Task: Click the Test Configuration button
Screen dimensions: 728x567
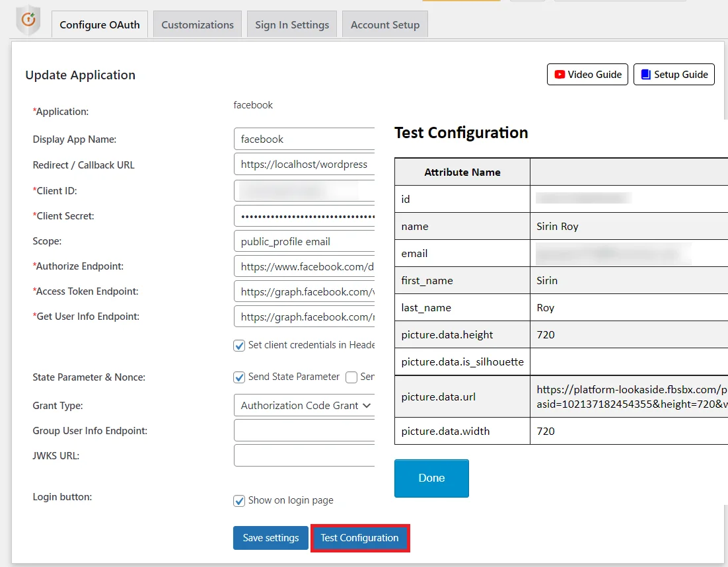Action: tap(360, 538)
